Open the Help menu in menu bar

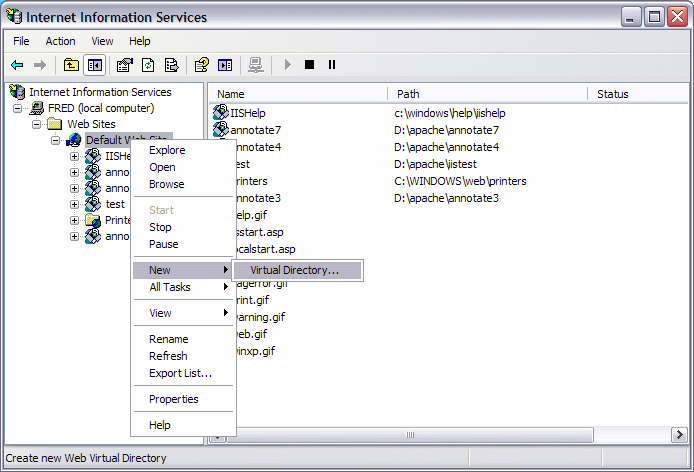[x=140, y=41]
